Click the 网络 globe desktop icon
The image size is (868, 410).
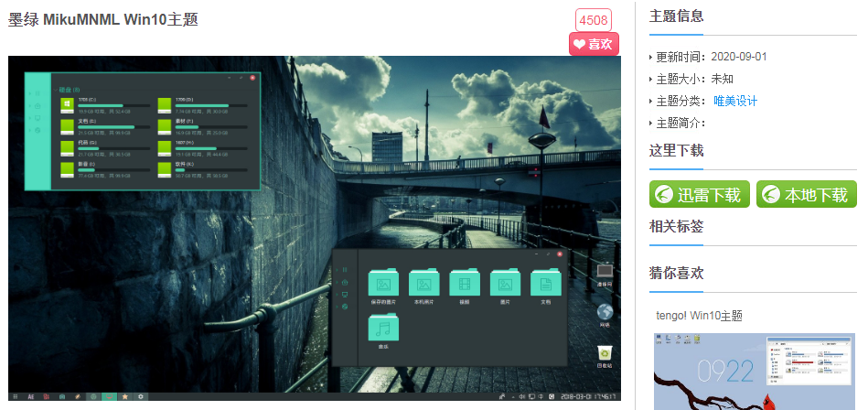[x=604, y=313]
